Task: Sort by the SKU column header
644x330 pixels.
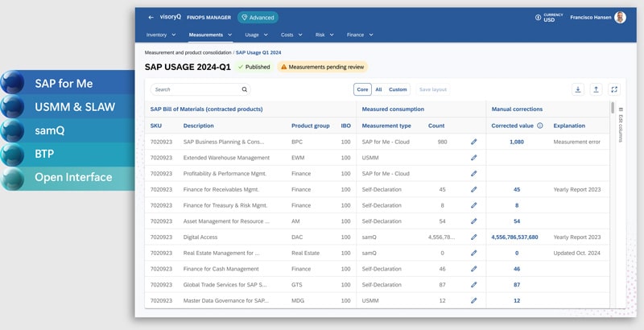Action: pyautogui.click(x=156, y=126)
